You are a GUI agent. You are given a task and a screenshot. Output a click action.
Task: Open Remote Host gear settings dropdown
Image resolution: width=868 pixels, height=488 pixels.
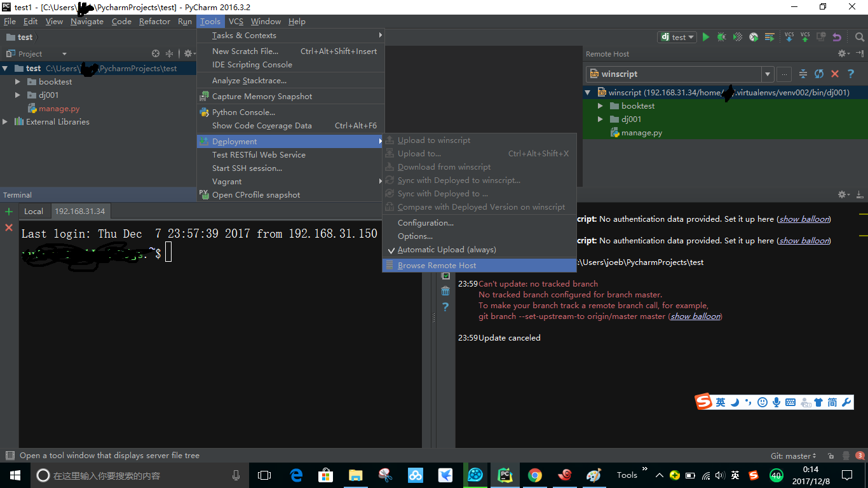(x=843, y=54)
